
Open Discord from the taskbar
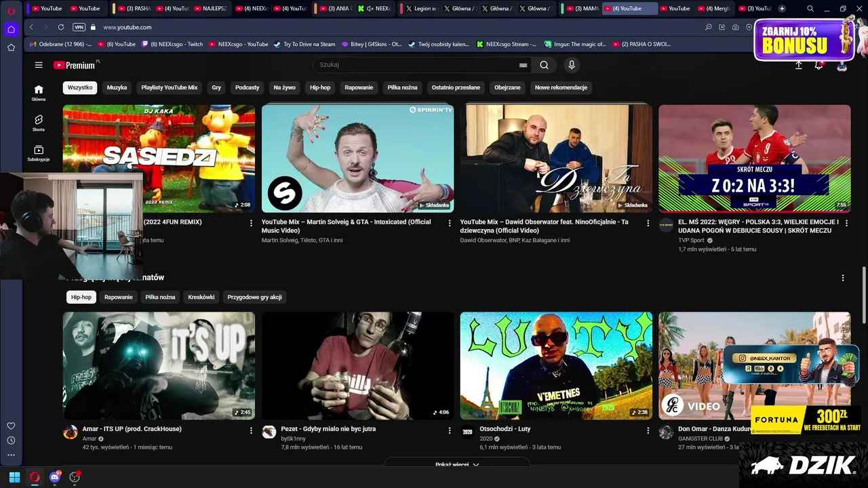(55, 477)
